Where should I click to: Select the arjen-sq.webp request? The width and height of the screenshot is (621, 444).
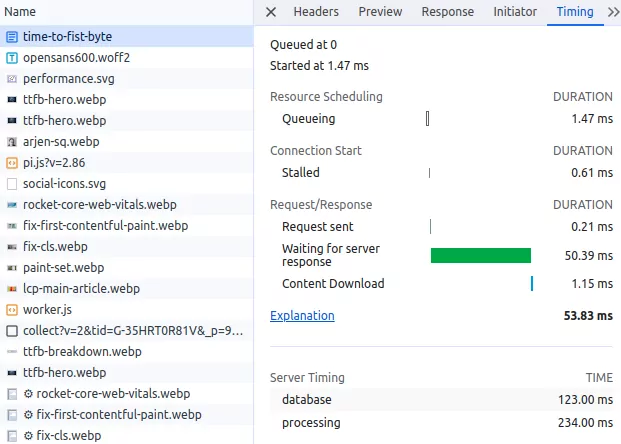[x=127, y=141]
